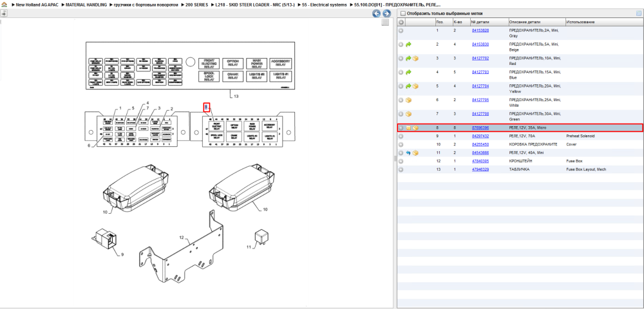Click the 'Preheat Solenoid' usage cell
This screenshot has width=644, height=309.
click(580, 136)
